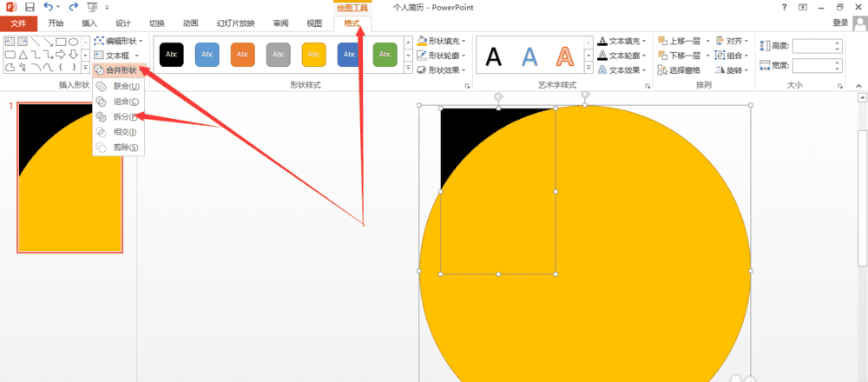
Task: Open 文本轮廓 (Text Outline) dropdown
Action: pos(621,56)
